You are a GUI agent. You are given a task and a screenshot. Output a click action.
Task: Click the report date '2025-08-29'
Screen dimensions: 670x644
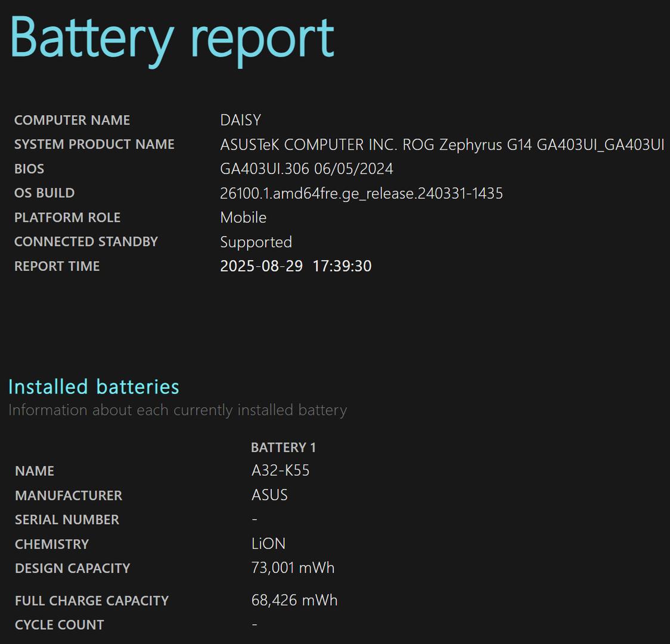262,266
